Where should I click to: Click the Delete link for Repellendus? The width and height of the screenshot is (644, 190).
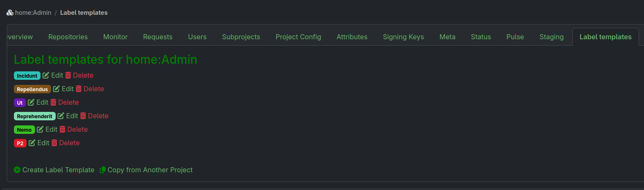(x=94, y=89)
